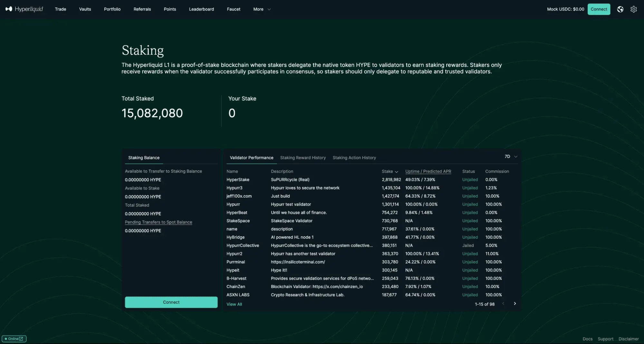Go to previous validators page arrow
Screen dimensions: 644x344
point(503,304)
